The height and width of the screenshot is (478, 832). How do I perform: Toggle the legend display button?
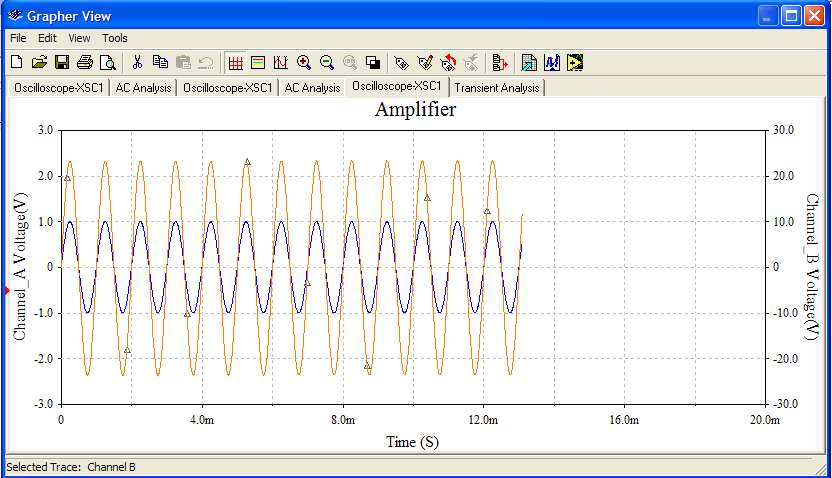(258, 63)
